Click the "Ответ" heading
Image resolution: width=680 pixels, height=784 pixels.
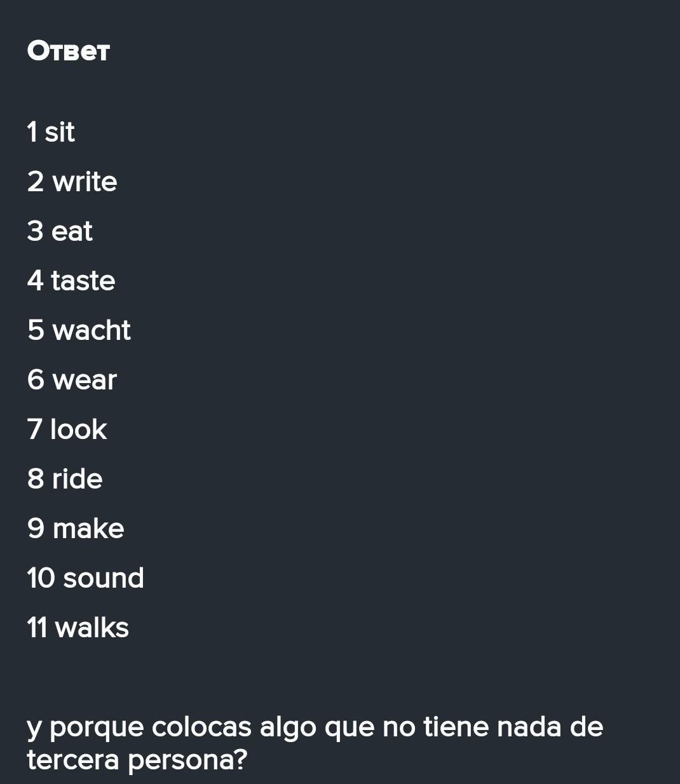69,51
